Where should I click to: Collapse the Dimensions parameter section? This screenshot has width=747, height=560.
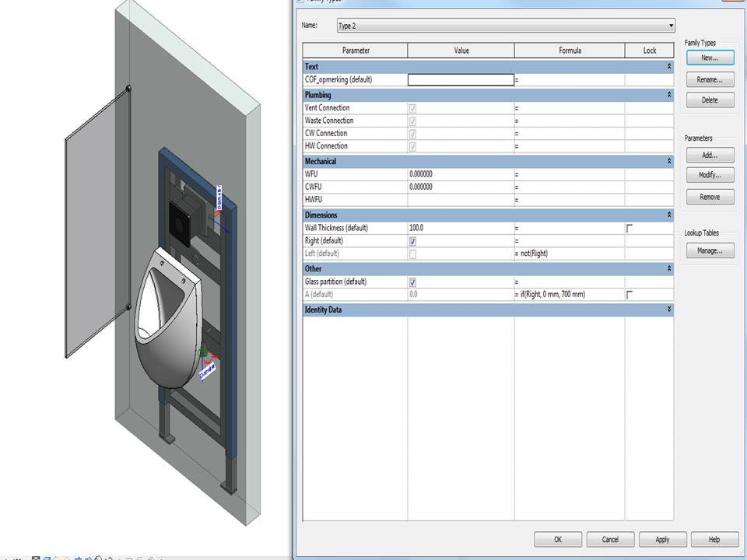[x=667, y=215]
